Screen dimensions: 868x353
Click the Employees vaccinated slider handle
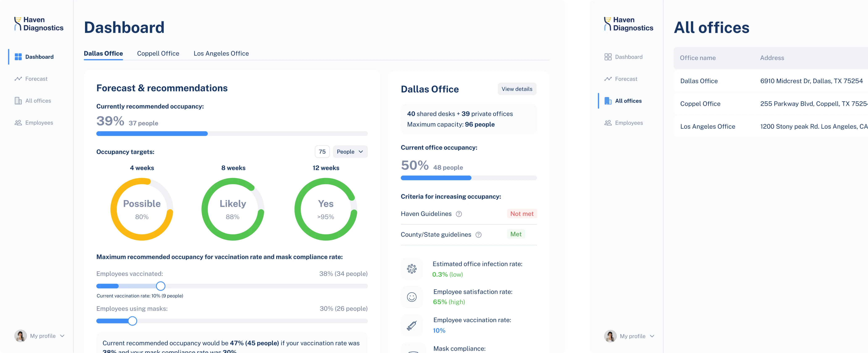pyautogui.click(x=161, y=286)
